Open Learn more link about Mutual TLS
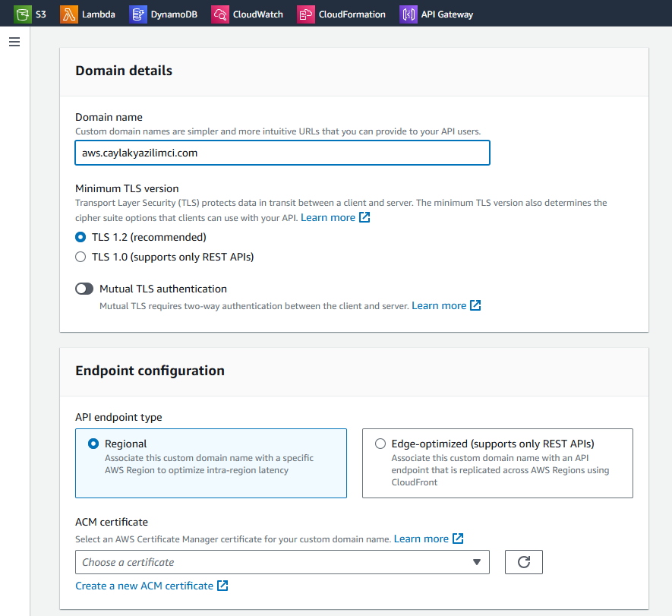Viewport: 672px width, 616px height. pyautogui.click(x=439, y=305)
